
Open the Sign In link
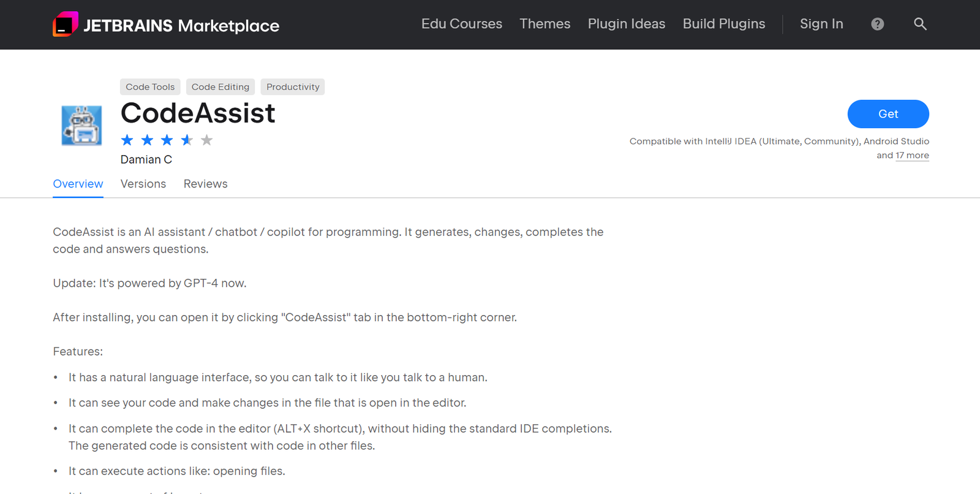[x=821, y=24]
